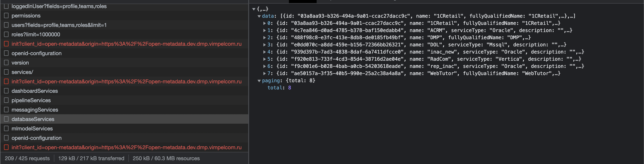The height and width of the screenshot is (164, 644).
Task: Click the file icon next to permissions
Action: point(6,15)
